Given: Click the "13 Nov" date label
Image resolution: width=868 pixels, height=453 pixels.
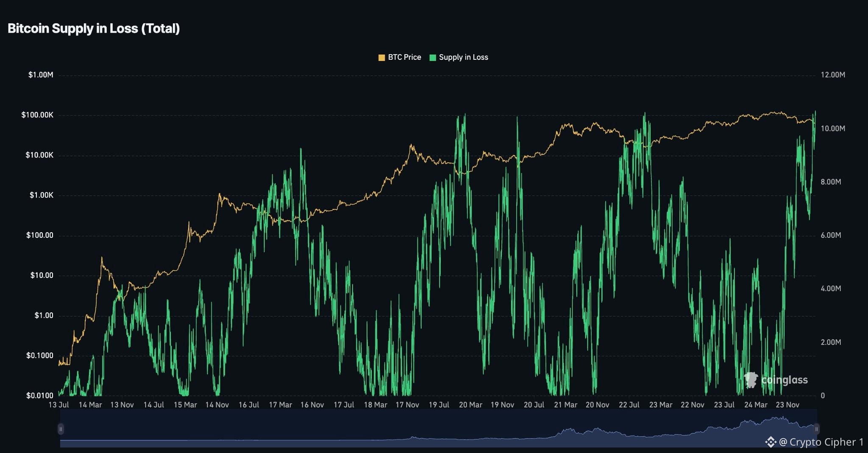Looking at the screenshot, I should coord(122,405).
